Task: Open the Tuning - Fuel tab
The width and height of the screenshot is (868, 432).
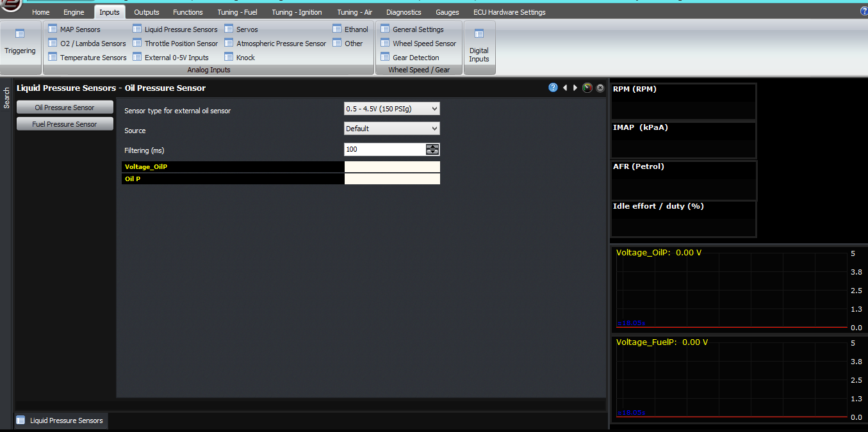Action: click(237, 12)
